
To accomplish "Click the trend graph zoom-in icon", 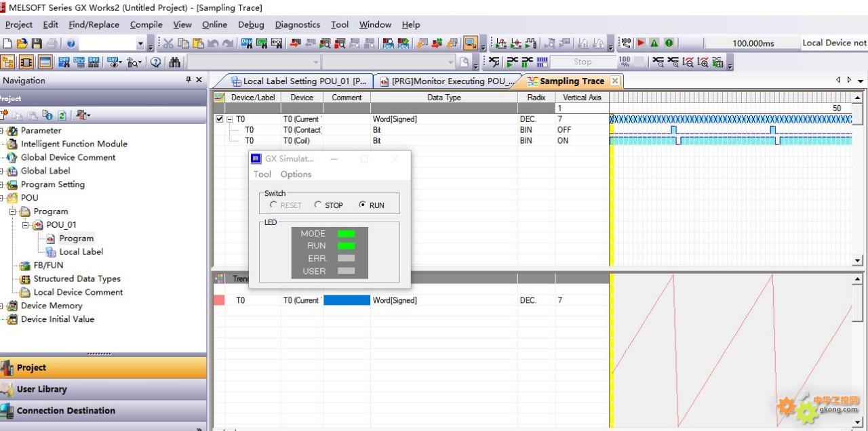I will coord(703,62).
